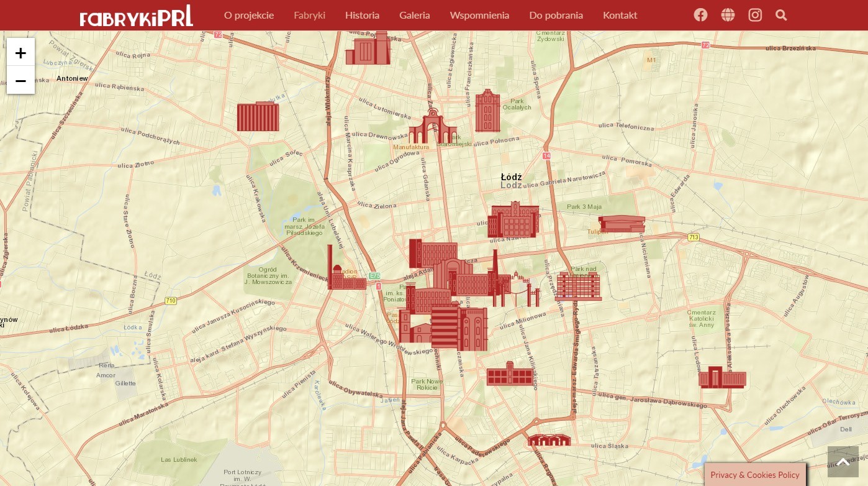
Task: Select flat hall marker near Park 3 Maja
Action: (622, 224)
